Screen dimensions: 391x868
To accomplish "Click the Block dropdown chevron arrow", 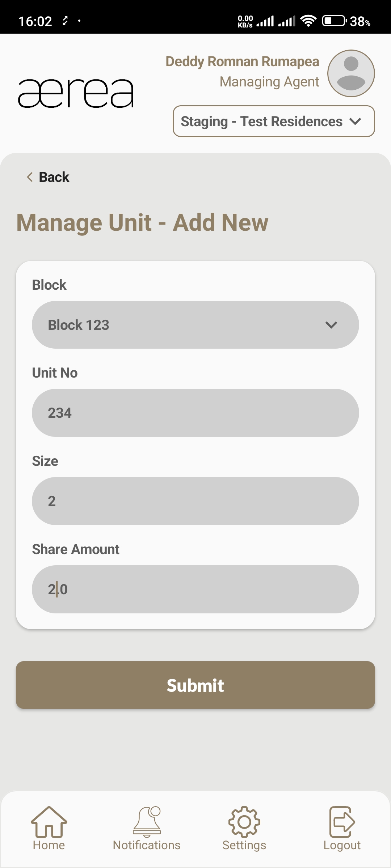I will [x=331, y=325].
